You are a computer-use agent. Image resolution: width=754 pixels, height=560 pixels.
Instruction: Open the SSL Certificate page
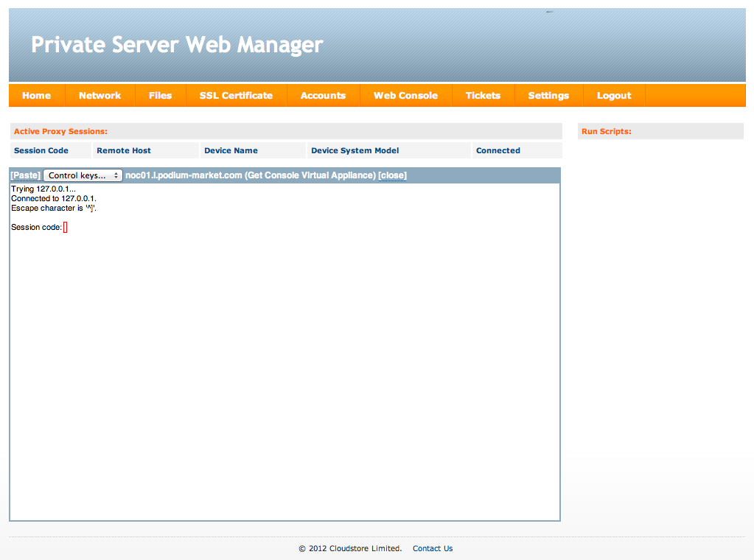coord(236,95)
